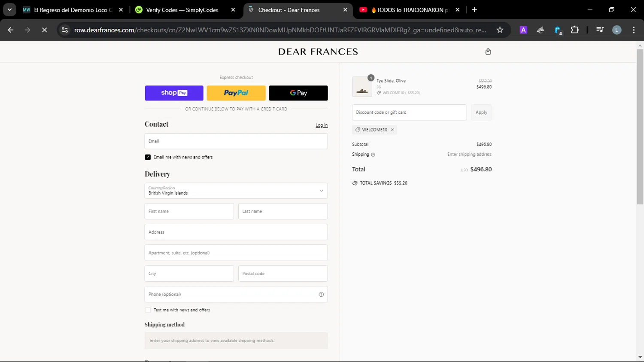Bookmark this page with the star icon
The image size is (644, 362).
click(500, 30)
